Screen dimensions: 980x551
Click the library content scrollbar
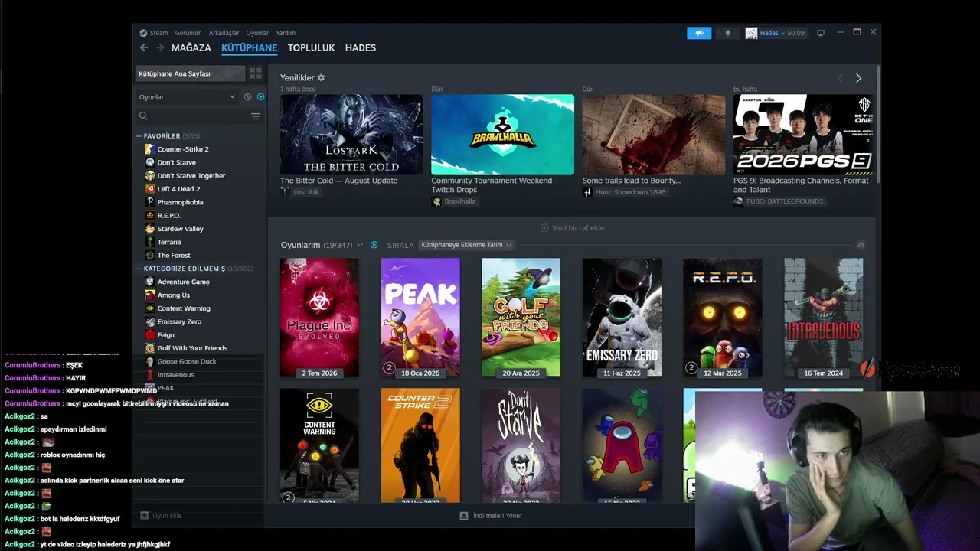878,126
